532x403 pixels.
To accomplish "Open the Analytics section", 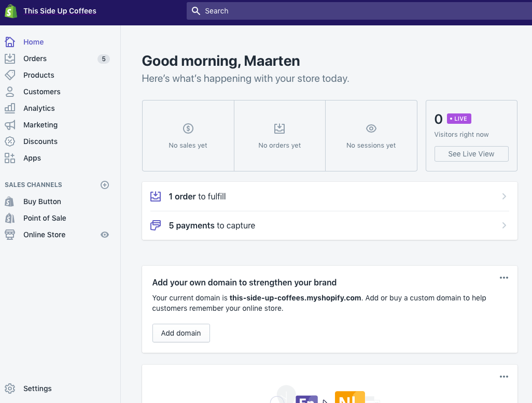I will 39,108.
